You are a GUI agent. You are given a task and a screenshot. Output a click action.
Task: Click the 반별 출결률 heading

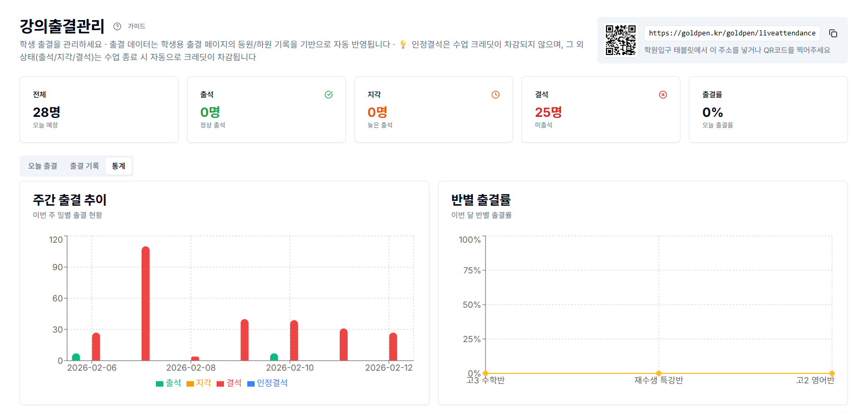pos(481,200)
